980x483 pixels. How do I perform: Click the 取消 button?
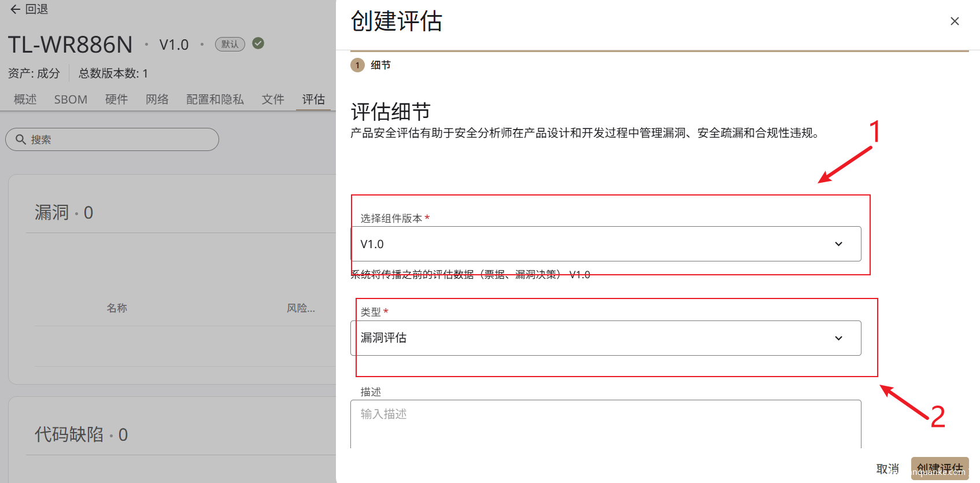click(x=887, y=469)
